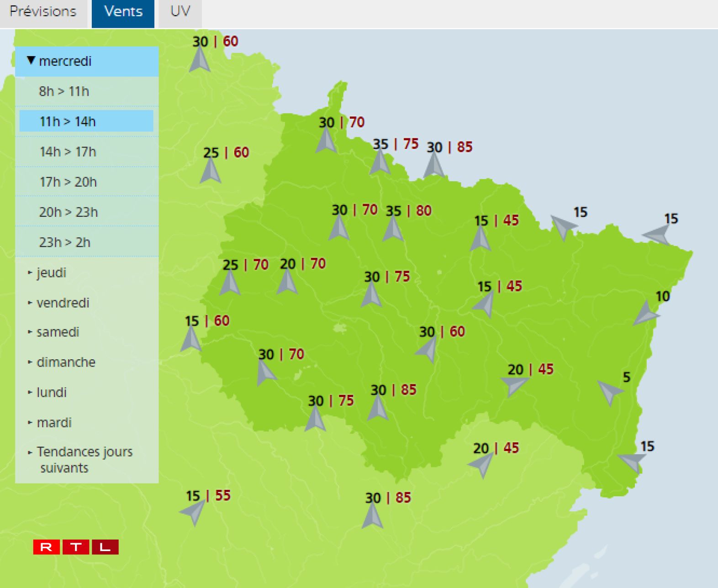Switch to the Prévisions tab
The width and height of the screenshot is (718, 588).
click(x=43, y=12)
